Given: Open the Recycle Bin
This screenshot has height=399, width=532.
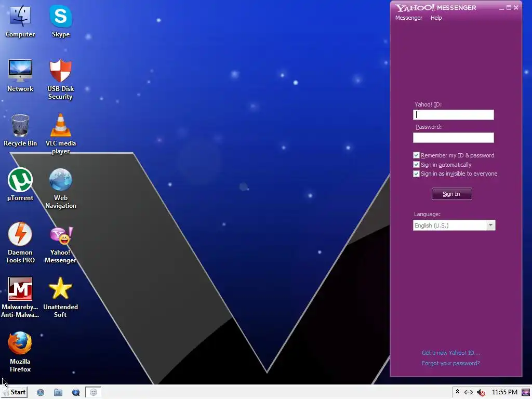Looking at the screenshot, I should [20, 130].
